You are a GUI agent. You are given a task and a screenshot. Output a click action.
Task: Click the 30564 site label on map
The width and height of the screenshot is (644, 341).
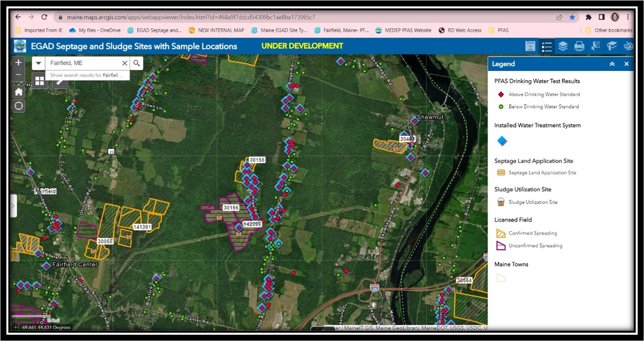click(464, 280)
